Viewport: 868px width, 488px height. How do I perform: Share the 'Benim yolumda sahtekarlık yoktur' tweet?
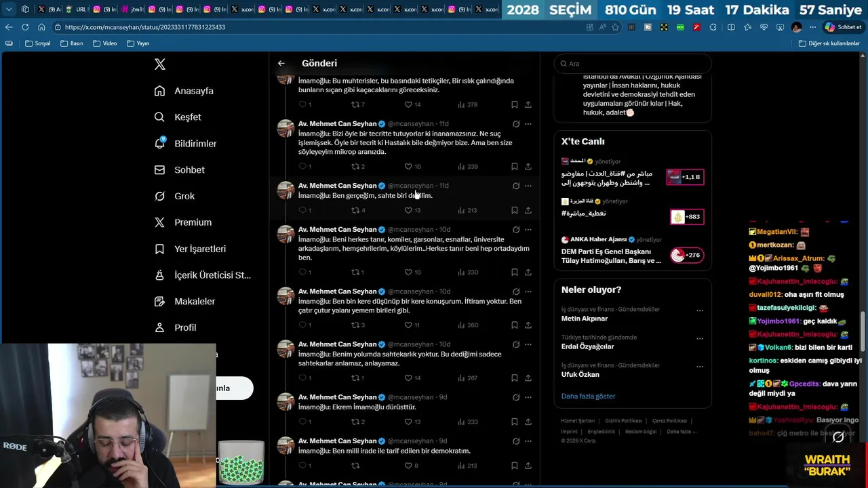(528, 378)
